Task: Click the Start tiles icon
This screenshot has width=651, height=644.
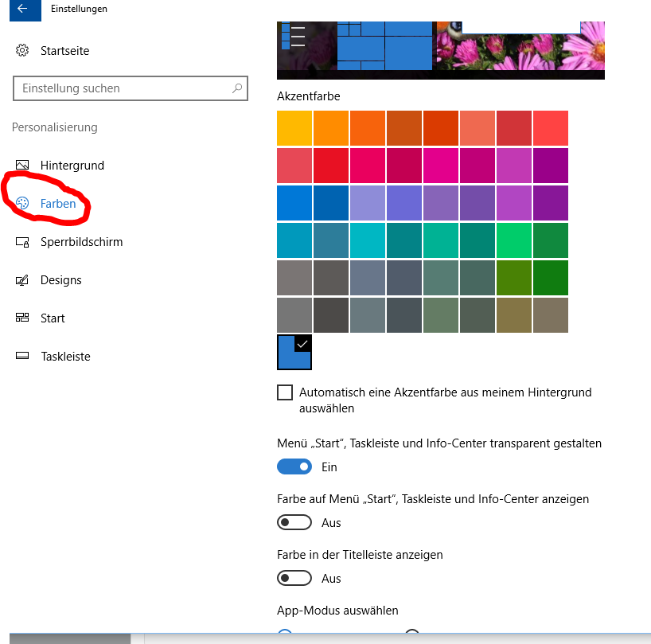Action: [22, 318]
